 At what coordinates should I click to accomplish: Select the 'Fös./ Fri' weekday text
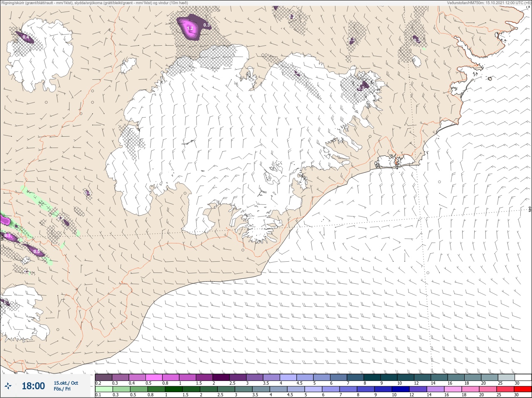point(62,389)
